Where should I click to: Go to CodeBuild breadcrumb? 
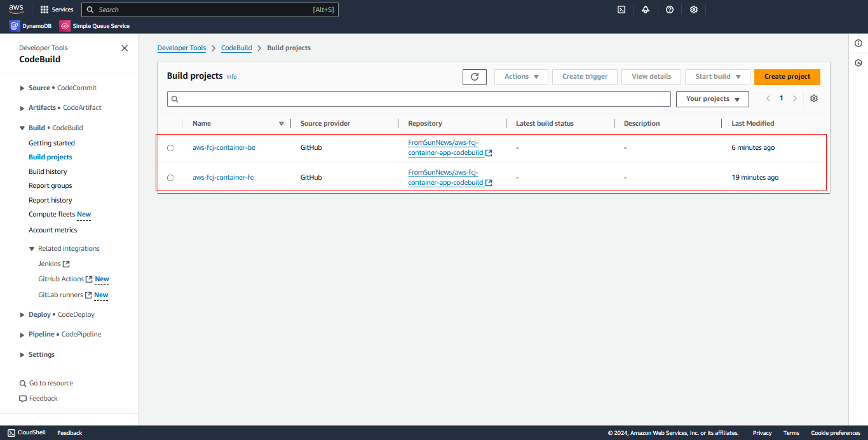point(236,48)
